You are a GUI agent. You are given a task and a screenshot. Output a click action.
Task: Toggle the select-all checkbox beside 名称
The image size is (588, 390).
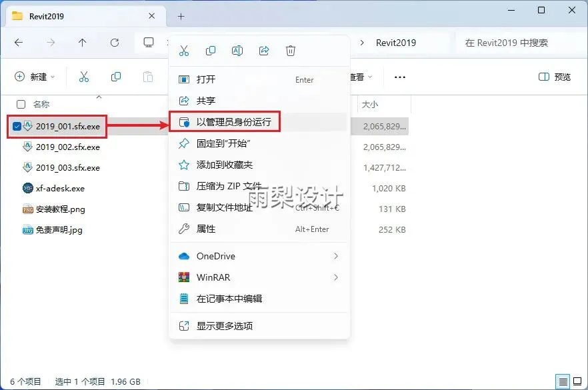[x=21, y=104]
